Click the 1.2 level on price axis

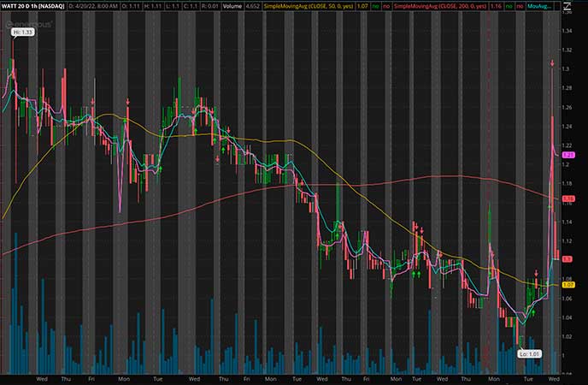click(566, 163)
